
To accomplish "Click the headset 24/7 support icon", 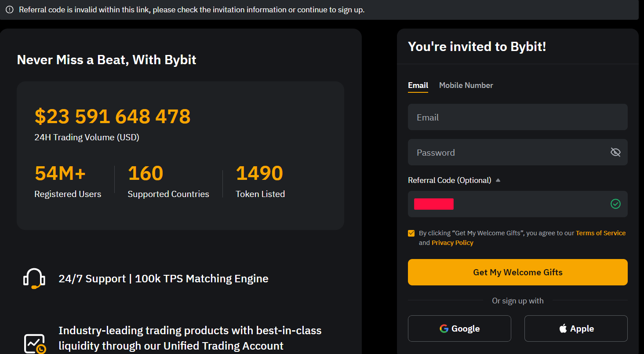I will click(34, 279).
